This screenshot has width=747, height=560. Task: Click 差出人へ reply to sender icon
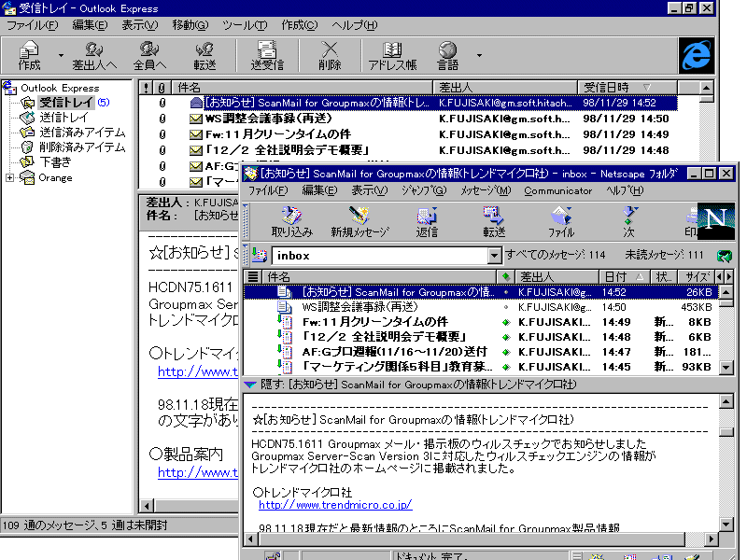click(94, 56)
